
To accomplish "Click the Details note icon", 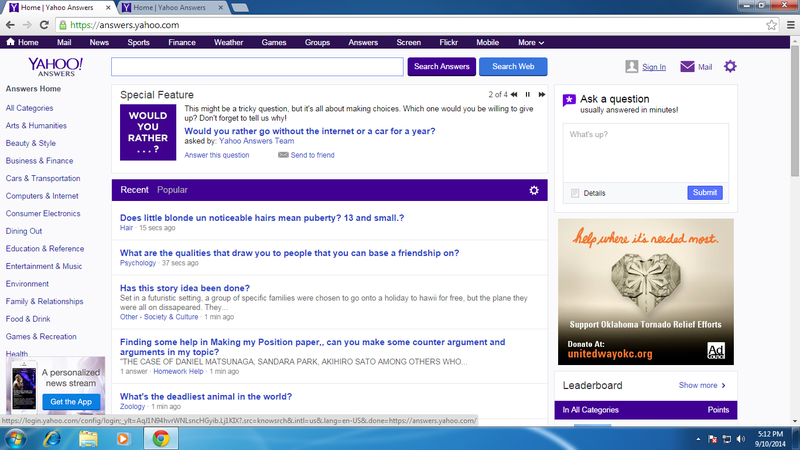I will [575, 193].
